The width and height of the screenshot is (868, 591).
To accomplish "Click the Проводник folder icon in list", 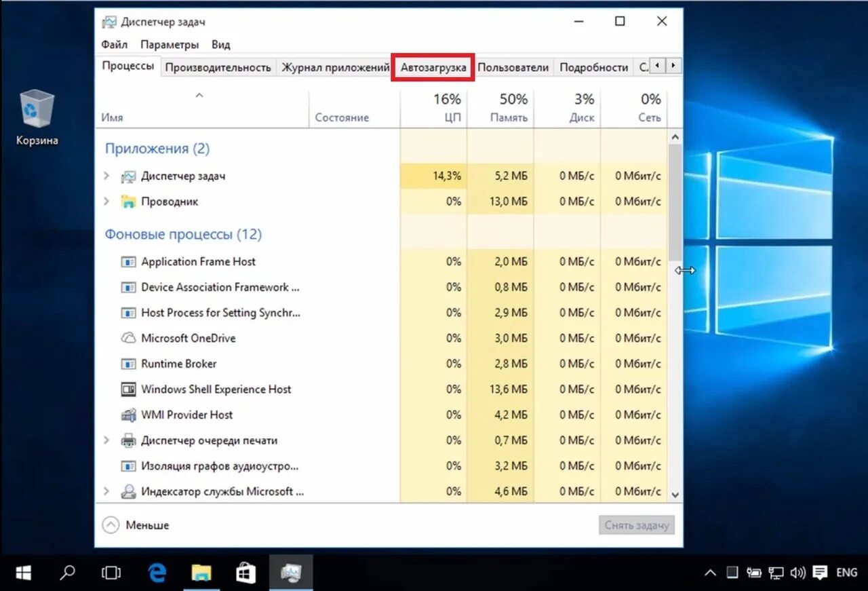I will click(x=128, y=202).
